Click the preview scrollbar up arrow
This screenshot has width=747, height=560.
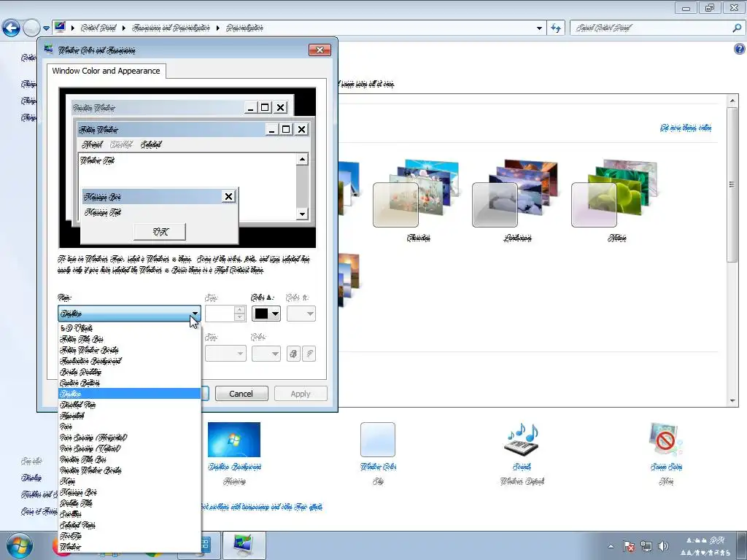pyautogui.click(x=302, y=159)
